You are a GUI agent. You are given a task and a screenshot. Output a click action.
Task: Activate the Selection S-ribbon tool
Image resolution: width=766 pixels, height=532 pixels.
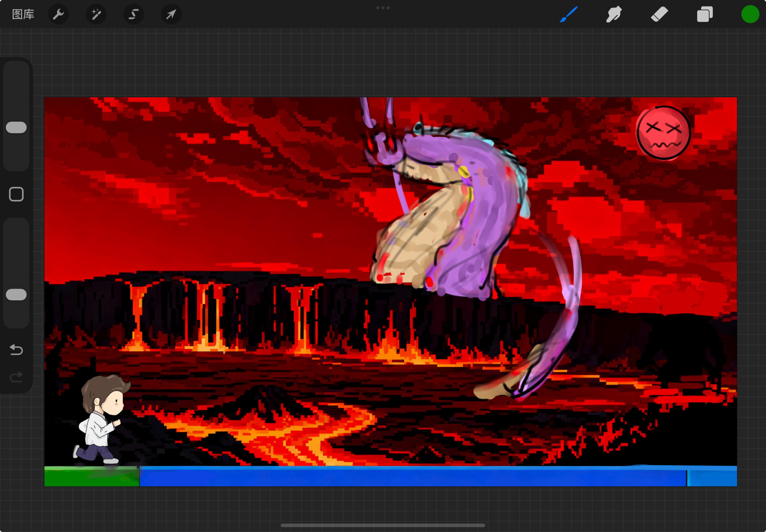point(134,14)
